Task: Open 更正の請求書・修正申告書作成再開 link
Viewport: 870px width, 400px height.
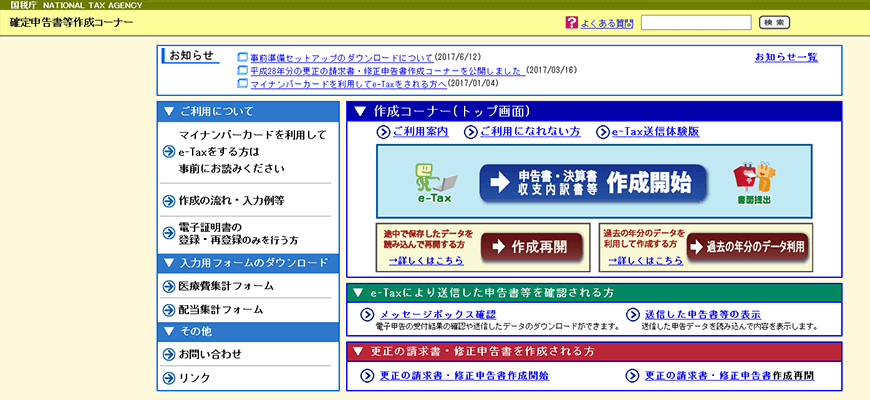Action: 730,376
